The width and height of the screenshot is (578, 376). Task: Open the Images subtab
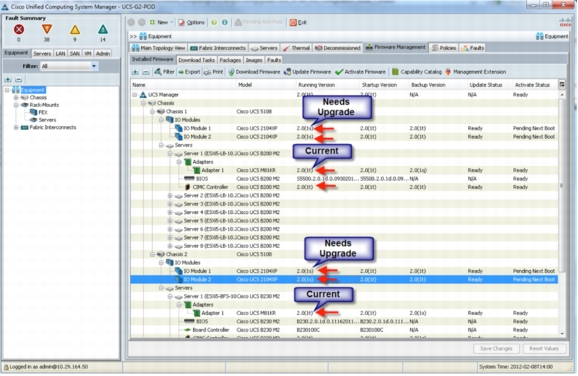tap(254, 60)
